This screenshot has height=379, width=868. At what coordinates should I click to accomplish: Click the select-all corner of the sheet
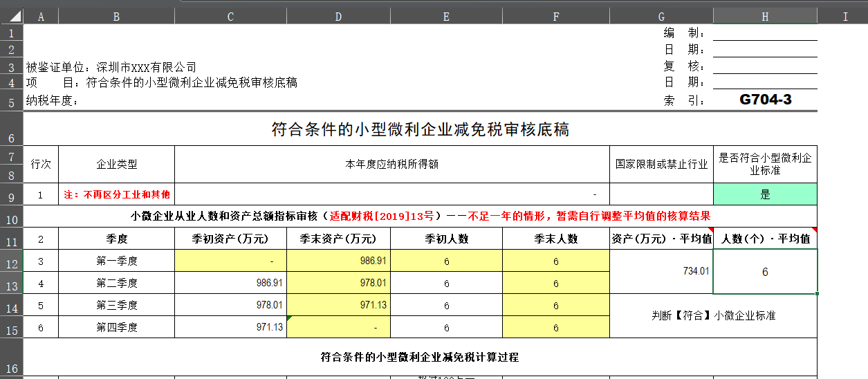pyautogui.click(x=12, y=17)
